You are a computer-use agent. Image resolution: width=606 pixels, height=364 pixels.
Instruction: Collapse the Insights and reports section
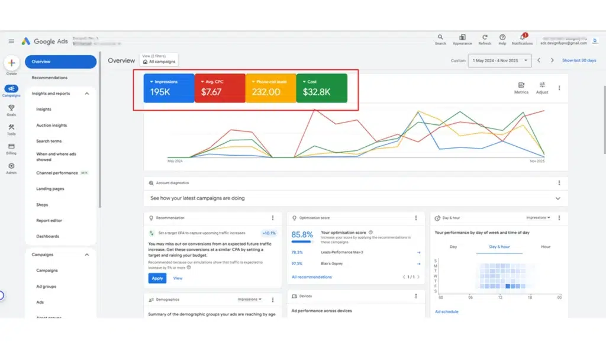pyautogui.click(x=88, y=93)
